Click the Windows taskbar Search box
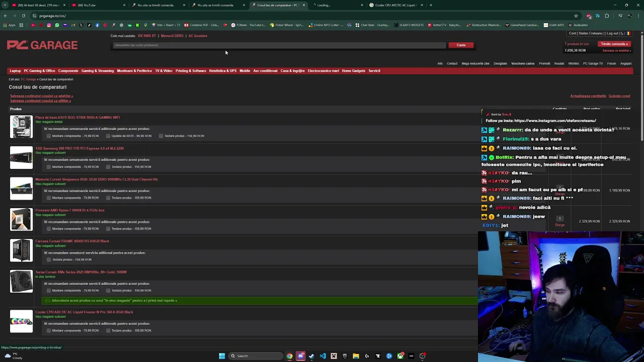Screen dimensions: 644x362 [x=255, y=356]
